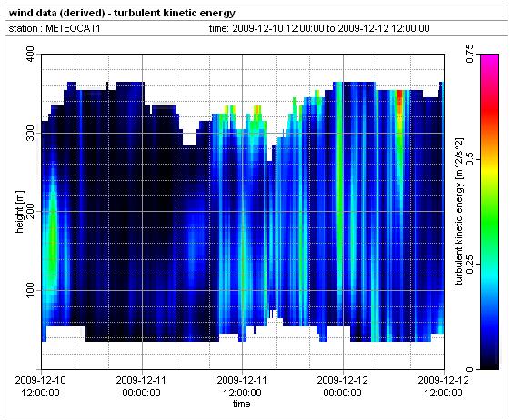513x420 pixels.
Task: Select the 'station : METEOCAT1' label
Action: 55,29
